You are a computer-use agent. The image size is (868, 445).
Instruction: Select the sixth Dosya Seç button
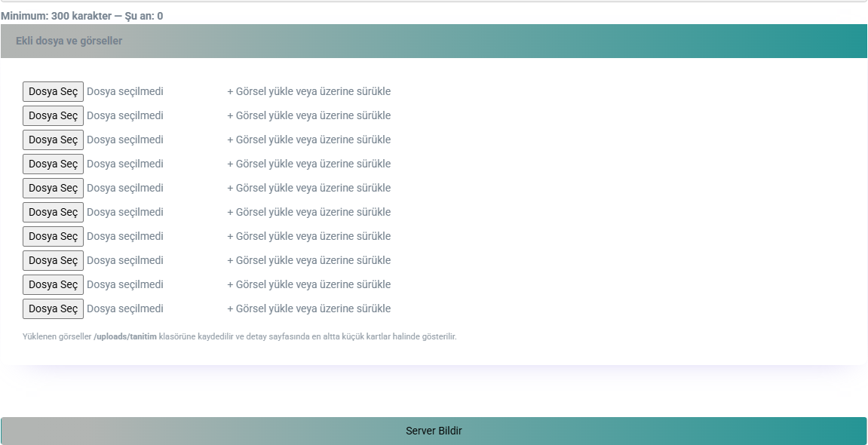pyautogui.click(x=53, y=213)
